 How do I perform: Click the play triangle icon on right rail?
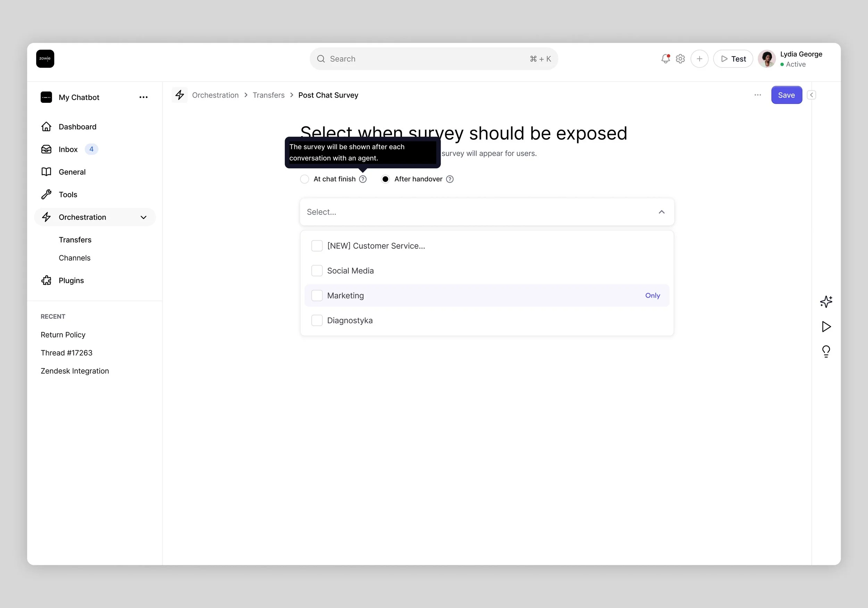coord(826,326)
